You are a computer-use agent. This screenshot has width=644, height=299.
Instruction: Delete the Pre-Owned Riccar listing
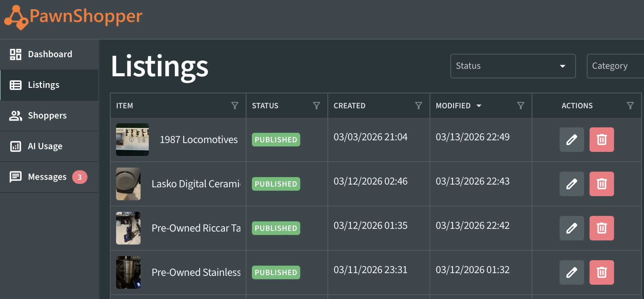[602, 228]
